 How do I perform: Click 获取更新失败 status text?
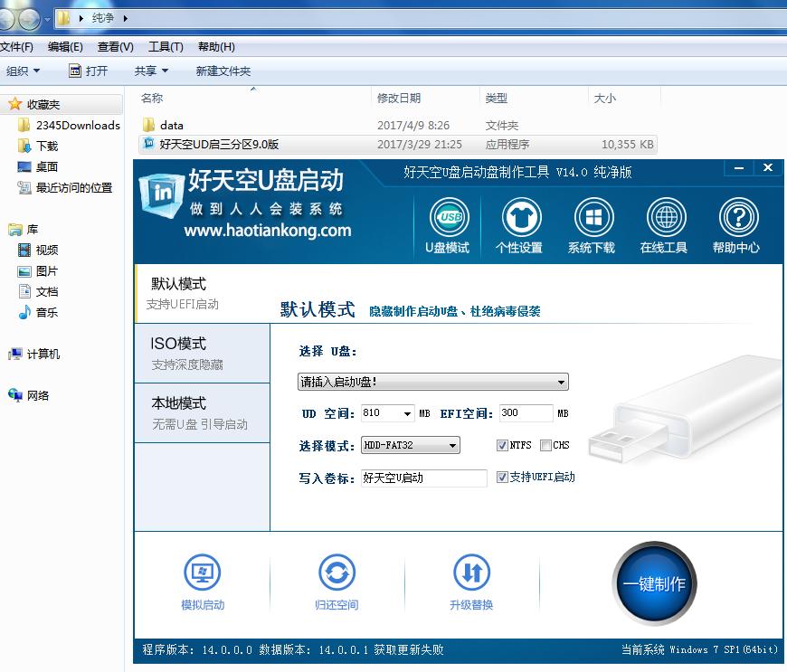pos(409,650)
